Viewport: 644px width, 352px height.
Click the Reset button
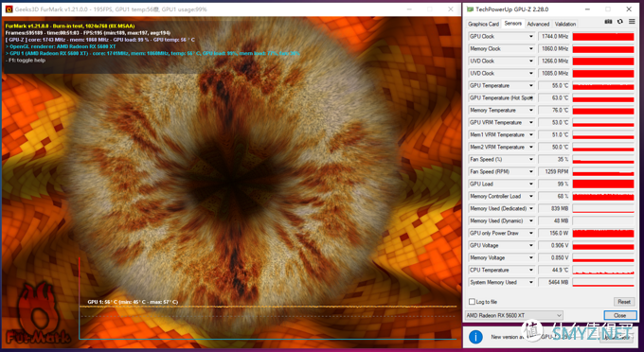tap(624, 302)
